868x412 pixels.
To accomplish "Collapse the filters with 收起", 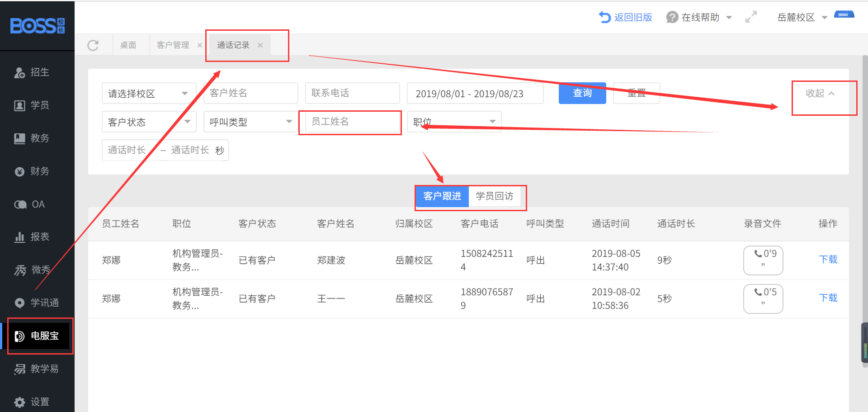I will tap(820, 94).
